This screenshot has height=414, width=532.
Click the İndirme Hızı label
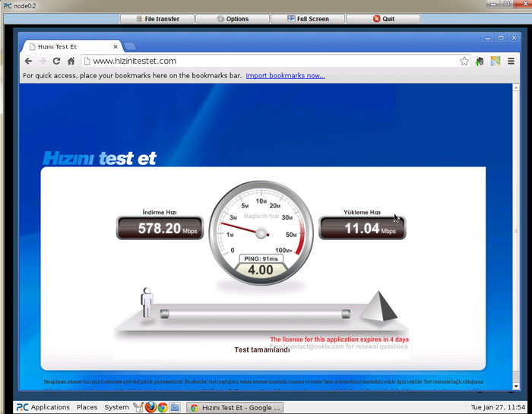tap(160, 212)
